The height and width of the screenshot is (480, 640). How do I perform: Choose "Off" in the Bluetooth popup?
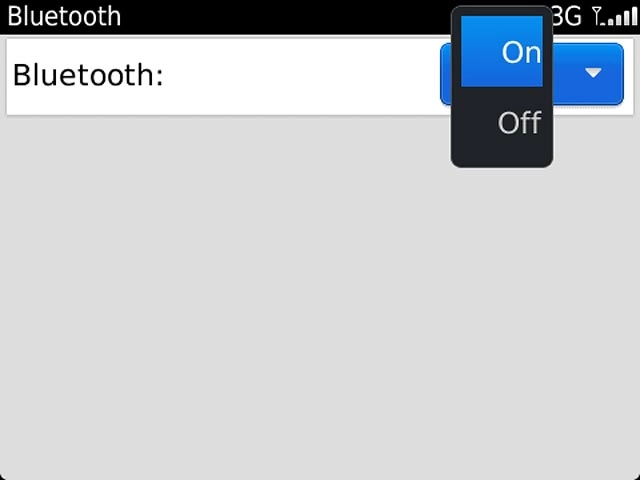point(502,122)
